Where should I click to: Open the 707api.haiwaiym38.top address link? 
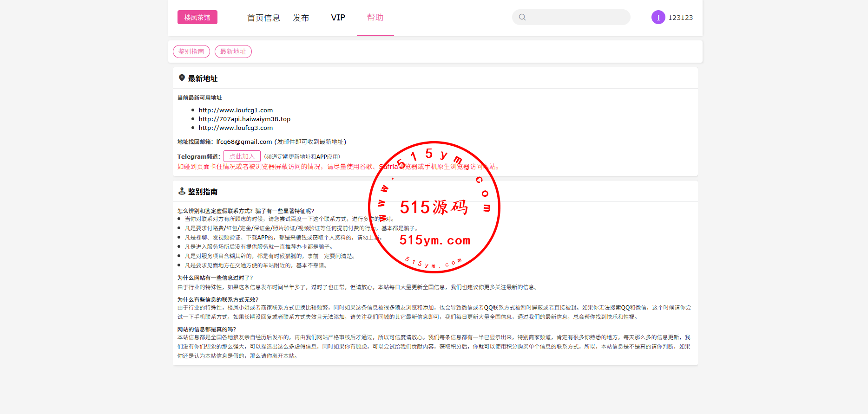tap(244, 119)
